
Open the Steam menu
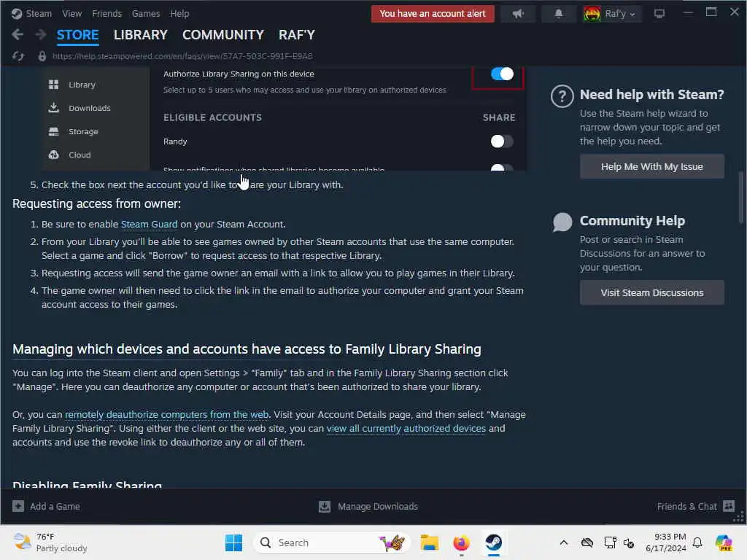pyautogui.click(x=39, y=13)
